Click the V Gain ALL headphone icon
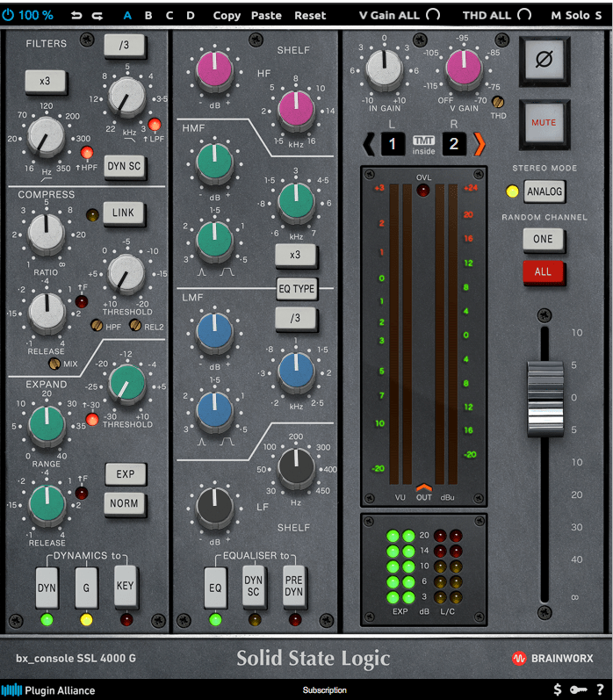Image resolution: width=613 pixels, height=700 pixels. [x=433, y=15]
